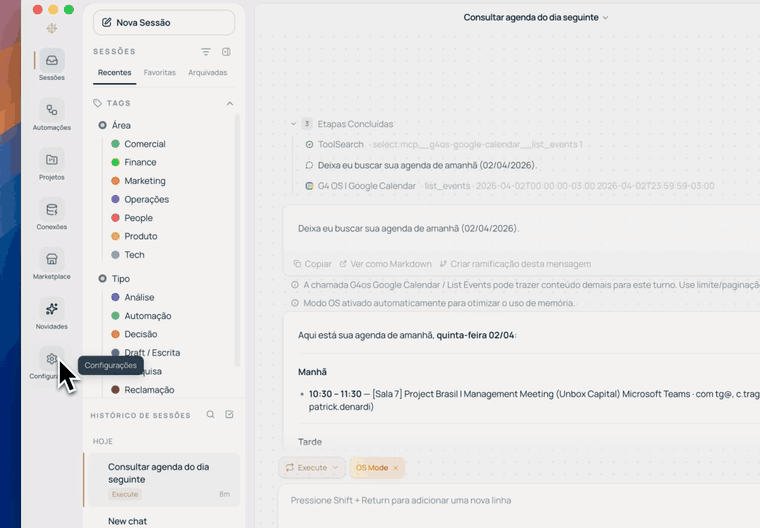Open session Consultar agenda do dia seguinte
Screen dimensions: 760x528
point(162,480)
